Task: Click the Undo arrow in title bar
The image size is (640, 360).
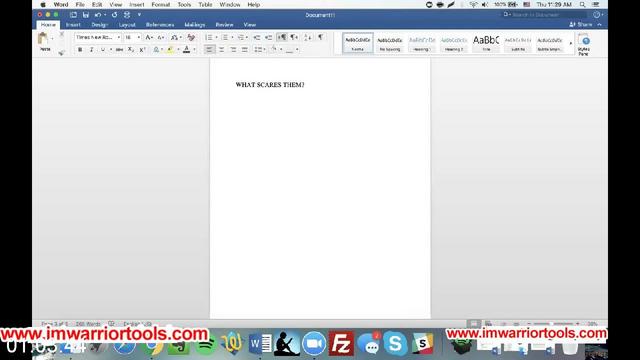Action: pyautogui.click(x=98, y=15)
